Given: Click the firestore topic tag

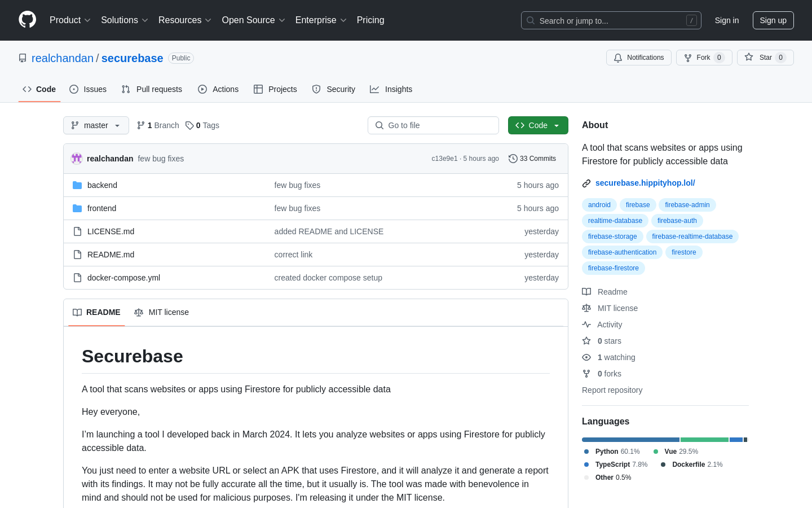Looking at the screenshot, I should click(x=683, y=252).
